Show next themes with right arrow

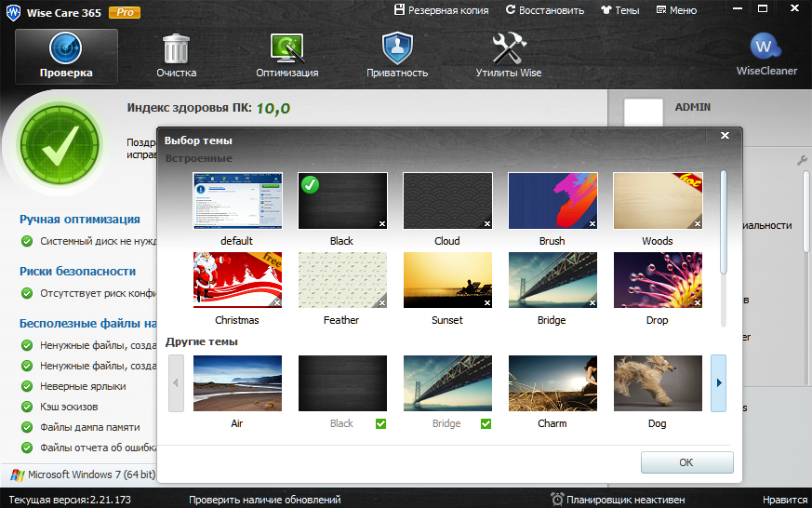pos(718,383)
